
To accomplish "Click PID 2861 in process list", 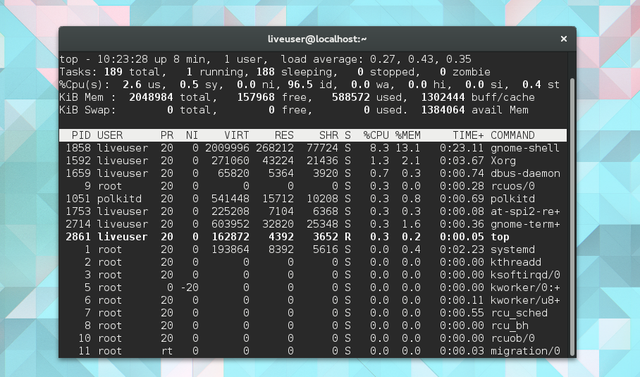I will pos(78,237).
